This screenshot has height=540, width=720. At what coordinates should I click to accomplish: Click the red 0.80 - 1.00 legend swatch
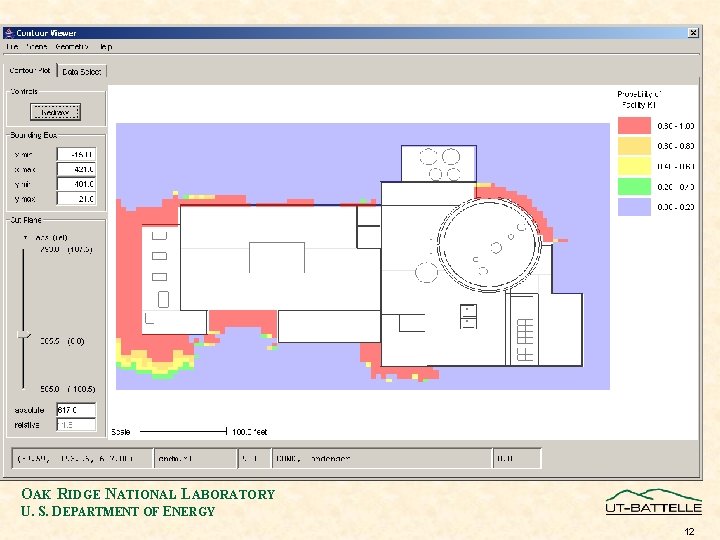(x=634, y=125)
